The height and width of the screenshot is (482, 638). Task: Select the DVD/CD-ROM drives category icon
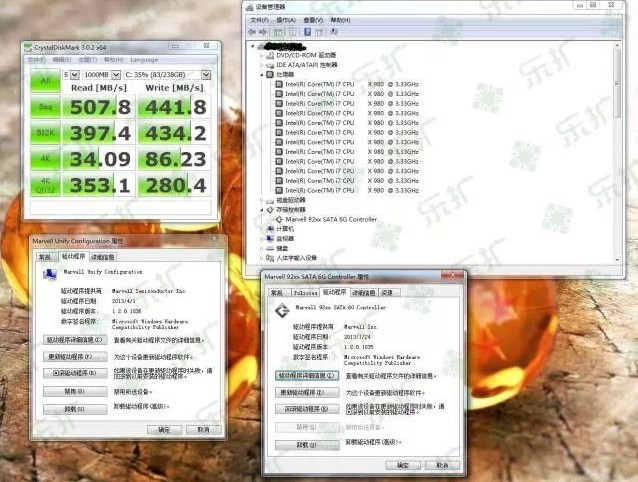point(270,55)
